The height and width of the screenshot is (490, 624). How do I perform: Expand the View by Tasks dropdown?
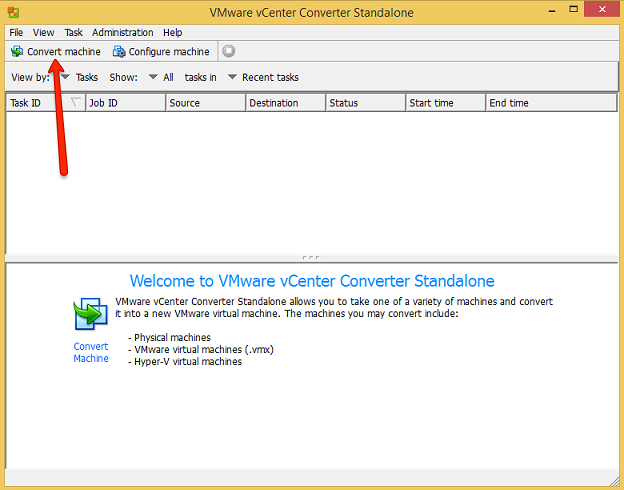point(65,76)
